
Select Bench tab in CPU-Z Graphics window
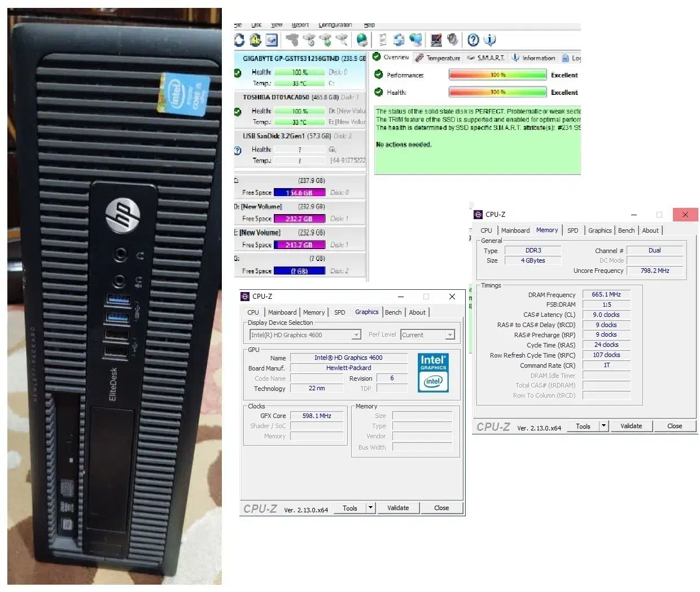pos(393,312)
